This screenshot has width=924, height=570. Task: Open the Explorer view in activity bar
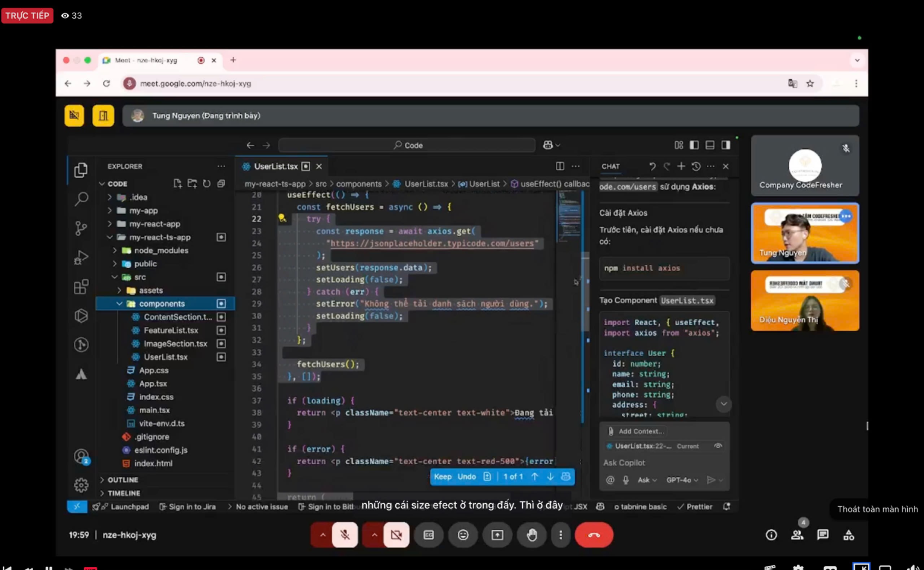click(x=81, y=170)
